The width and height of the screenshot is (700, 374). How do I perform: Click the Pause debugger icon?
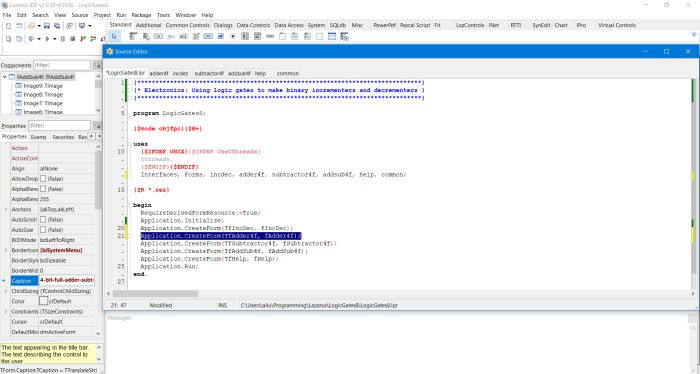(x=62, y=39)
